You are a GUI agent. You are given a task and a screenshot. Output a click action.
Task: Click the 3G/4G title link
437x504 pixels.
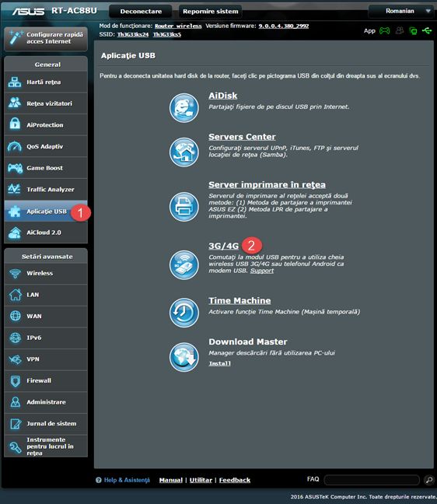coord(224,247)
